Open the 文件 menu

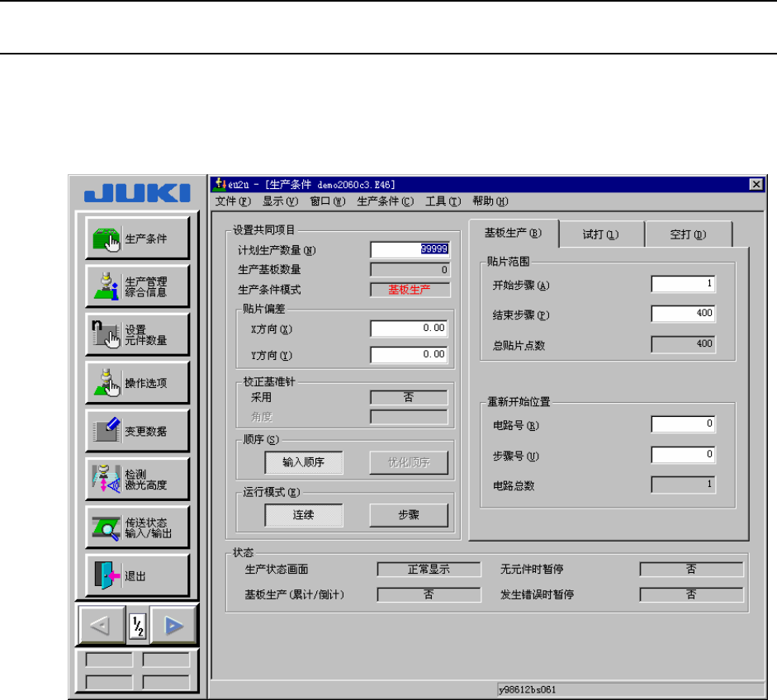(x=235, y=201)
